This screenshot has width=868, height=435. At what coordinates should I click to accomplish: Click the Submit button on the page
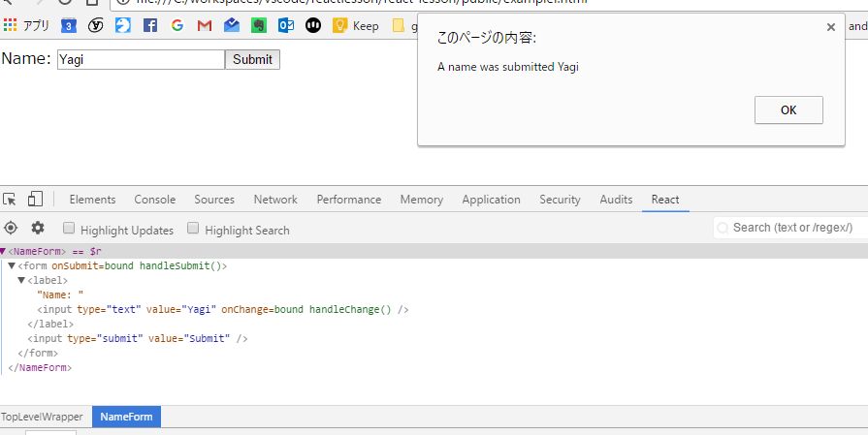pos(252,60)
